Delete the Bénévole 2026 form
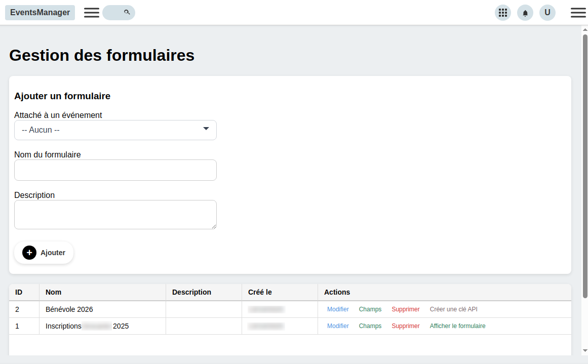The height and width of the screenshot is (364, 588). pyautogui.click(x=406, y=309)
